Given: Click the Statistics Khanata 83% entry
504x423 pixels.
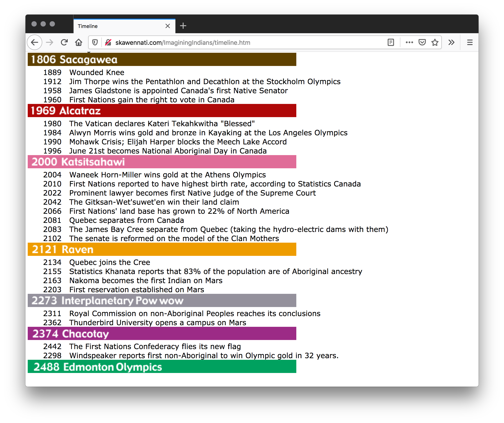Looking at the screenshot, I should (x=215, y=272).
